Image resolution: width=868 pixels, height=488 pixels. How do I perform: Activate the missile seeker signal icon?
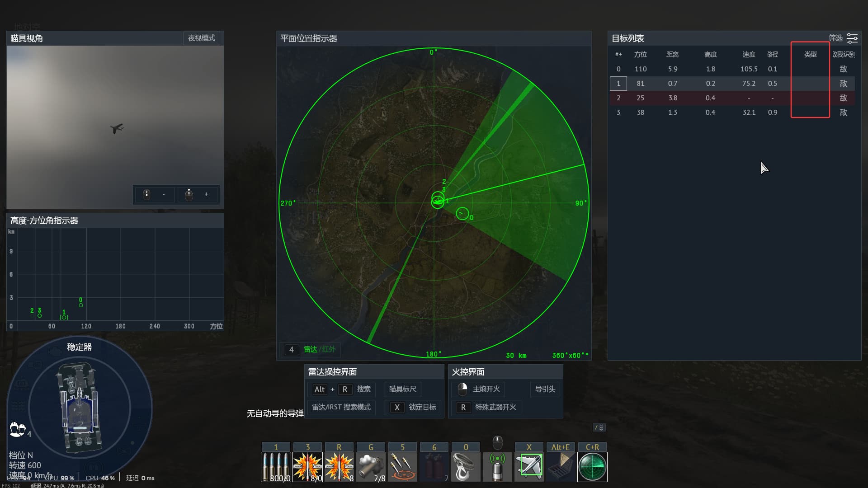[x=497, y=466]
